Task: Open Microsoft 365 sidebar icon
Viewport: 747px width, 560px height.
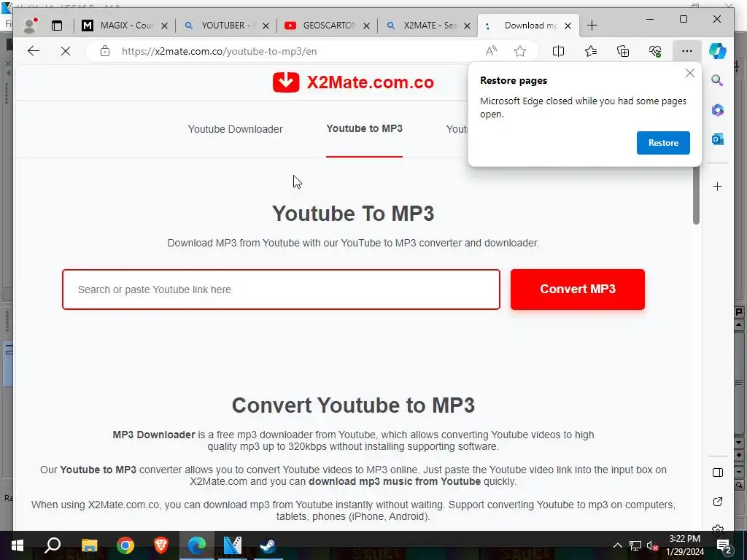Action: click(718, 110)
